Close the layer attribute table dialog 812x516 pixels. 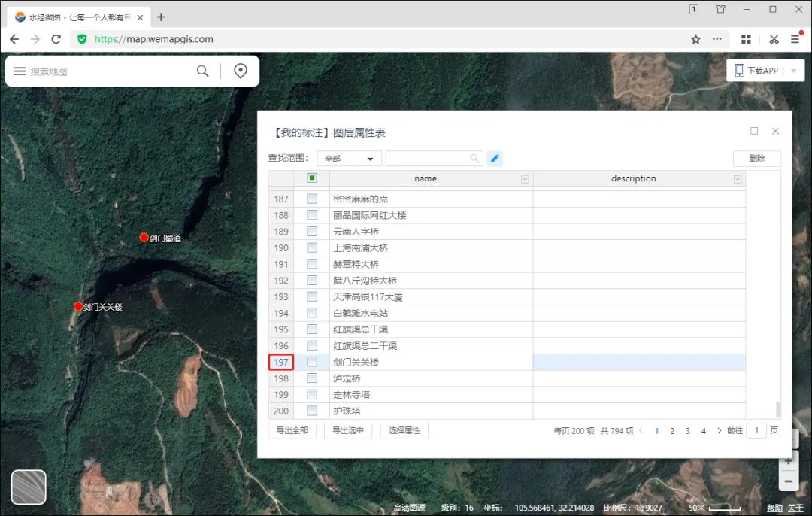point(775,131)
